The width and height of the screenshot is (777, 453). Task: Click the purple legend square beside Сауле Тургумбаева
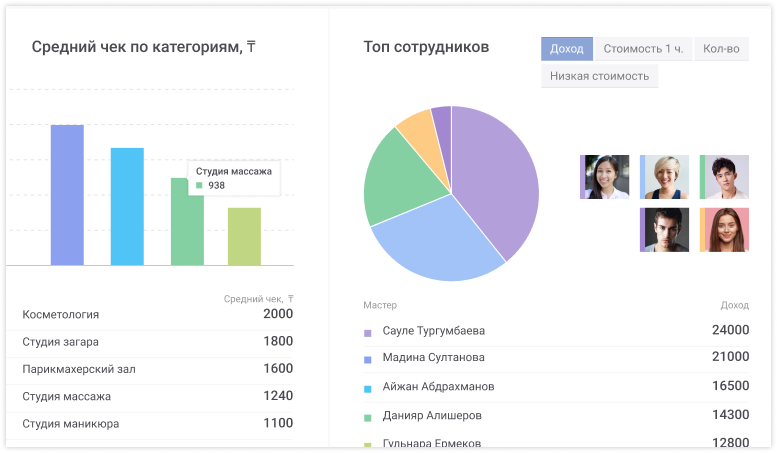[368, 332]
